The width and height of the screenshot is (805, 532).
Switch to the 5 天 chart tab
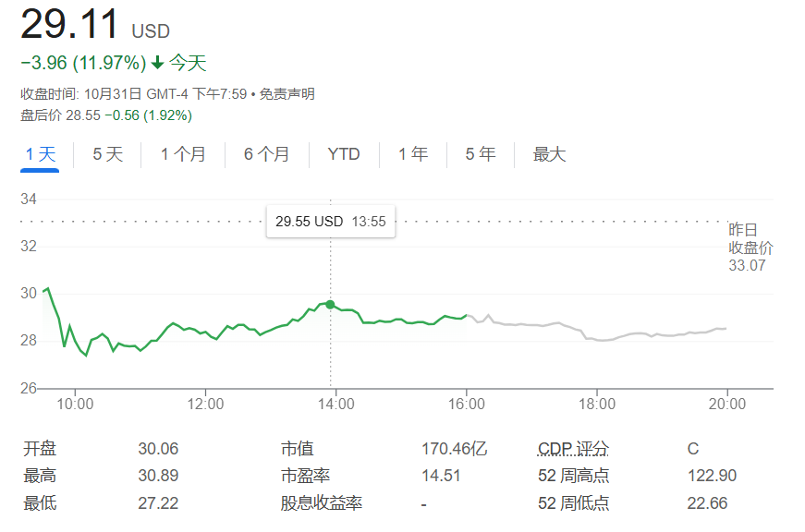coord(107,154)
